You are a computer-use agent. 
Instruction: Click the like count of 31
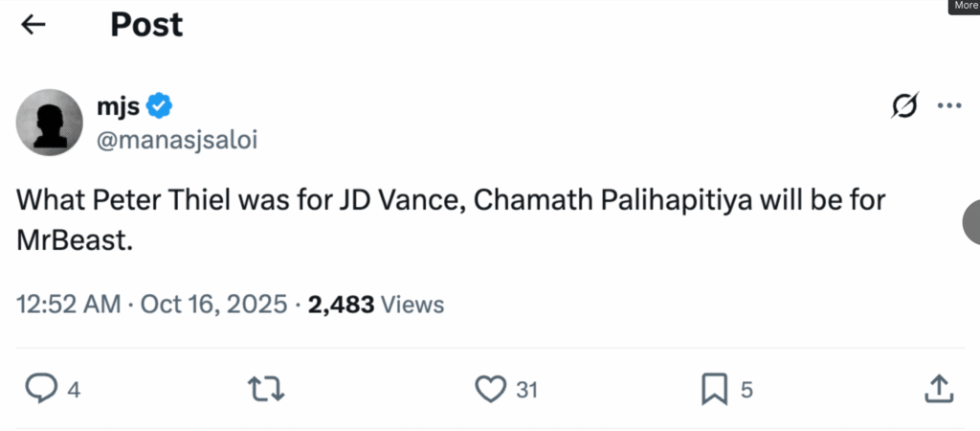click(x=526, y=390)
